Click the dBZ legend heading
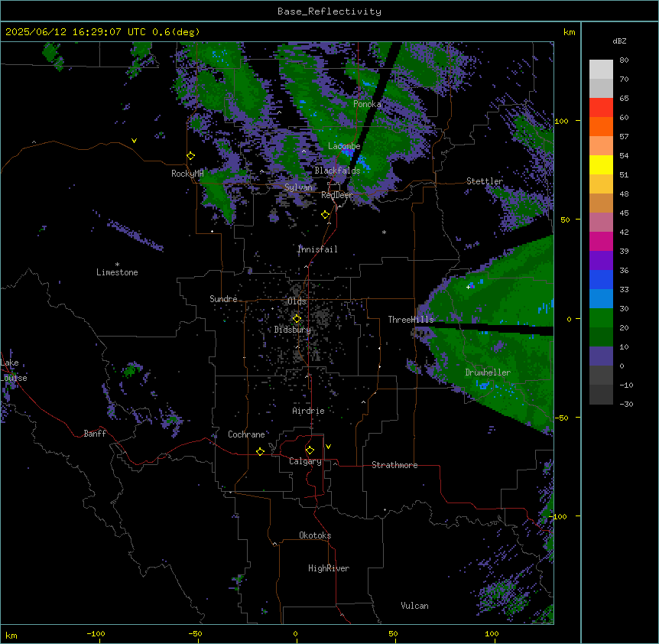The height and width of the screenshot is (644, 659). tap(619, 41)
